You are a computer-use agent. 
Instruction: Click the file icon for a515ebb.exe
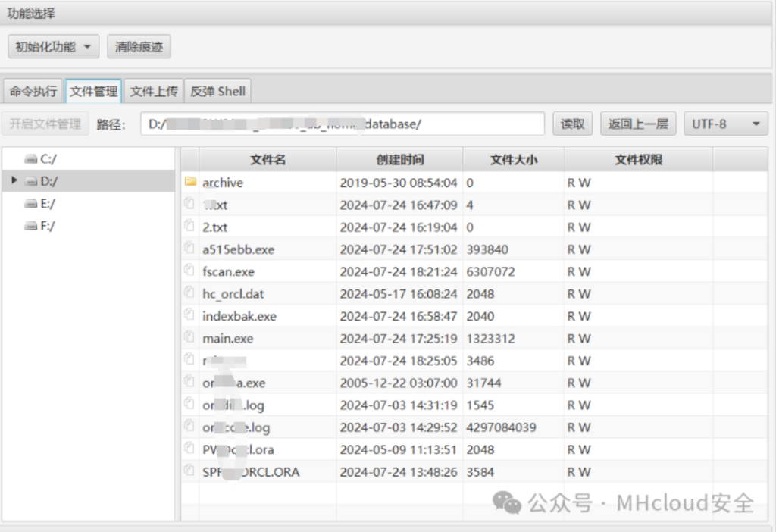click(191, 249)
